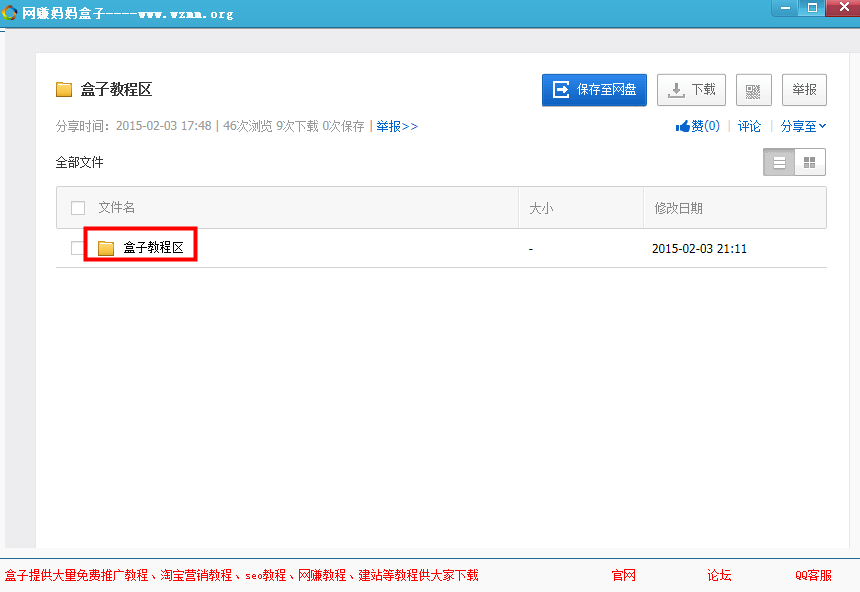Screen dimensions: 860x592
Task: Click the date 2015-02-03 21:11 cell
Action: (x=699, y=249)
